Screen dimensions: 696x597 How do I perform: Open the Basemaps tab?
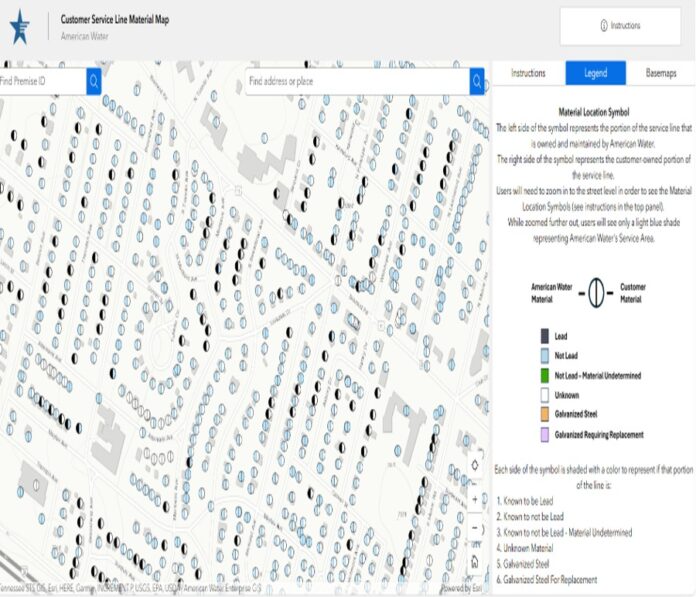tap(661, 73)
